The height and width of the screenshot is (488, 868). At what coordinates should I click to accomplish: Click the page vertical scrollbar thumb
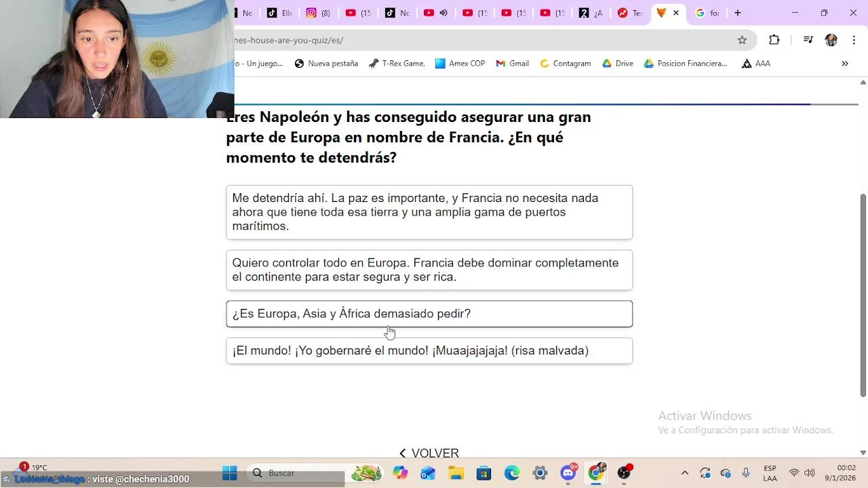click(x=863, y=295)
